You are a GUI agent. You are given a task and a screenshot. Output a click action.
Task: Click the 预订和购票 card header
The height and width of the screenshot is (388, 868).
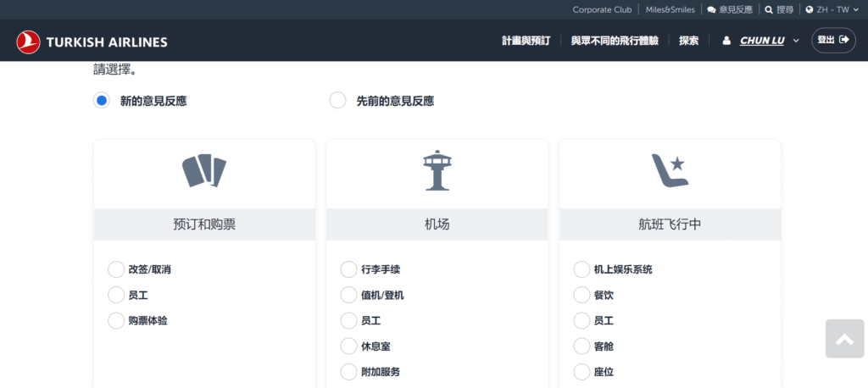204,224
